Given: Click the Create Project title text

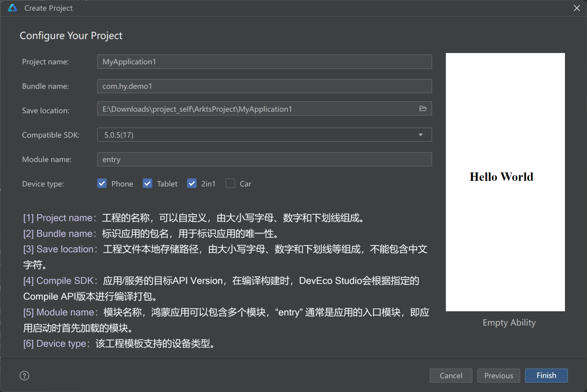Looking at the screenshot, I should tap(49, 8).
